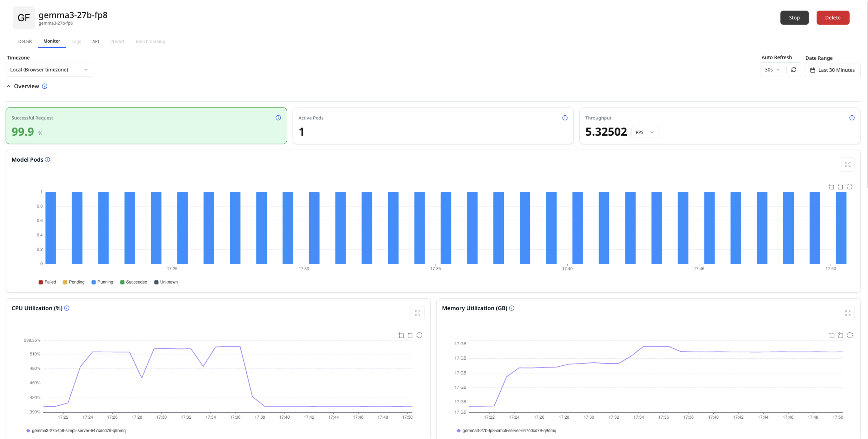Viewport: 868px width, 439px height.
Task: Toggle Failed series in Model Pods legend
Action: click(47, 282)
